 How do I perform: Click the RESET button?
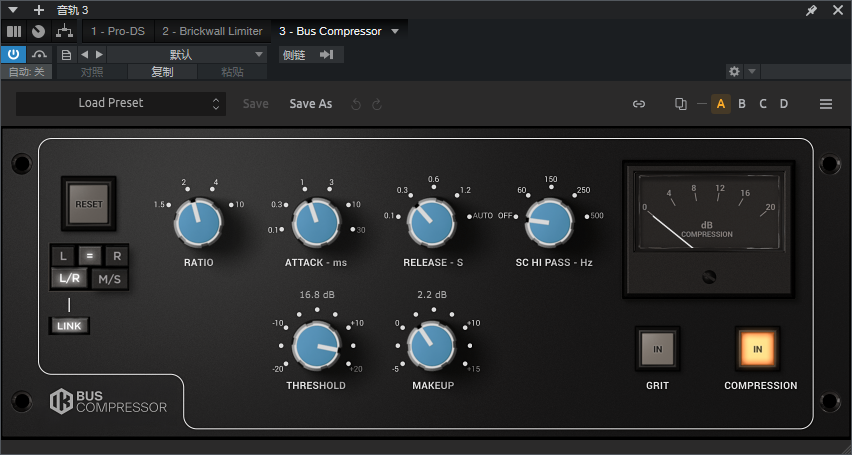click(89, 204)
